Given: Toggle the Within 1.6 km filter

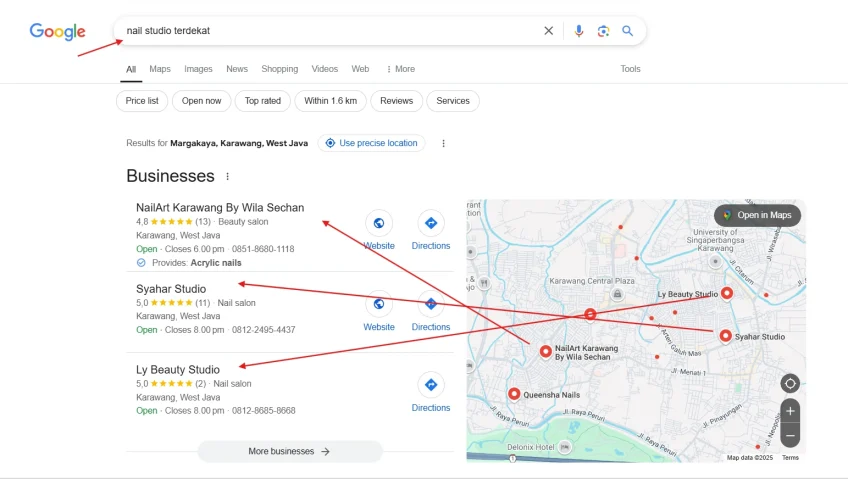Looking at the screenshot, I should [x=330, y=101].
